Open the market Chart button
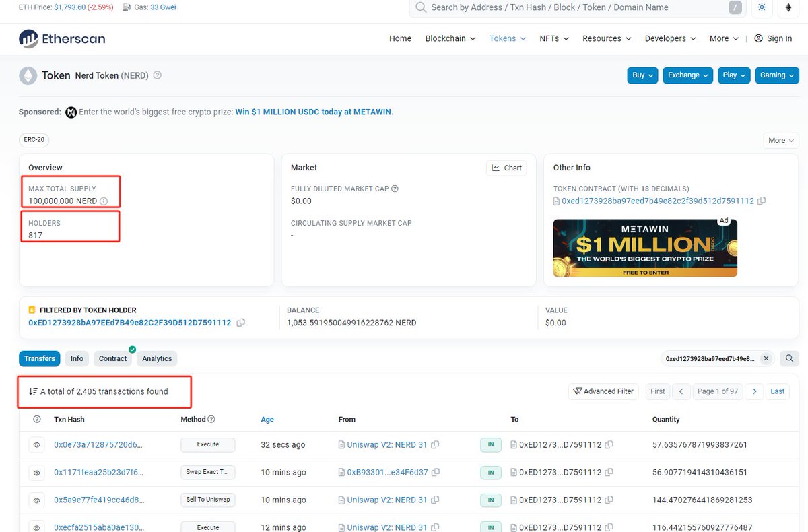 (x=506, y=168)
